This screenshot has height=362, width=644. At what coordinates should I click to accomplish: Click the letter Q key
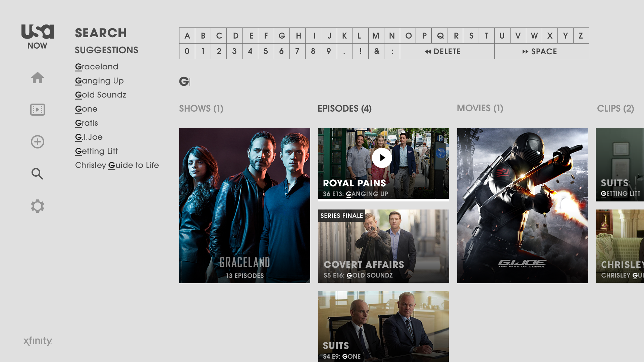click(x=439, y=36)
